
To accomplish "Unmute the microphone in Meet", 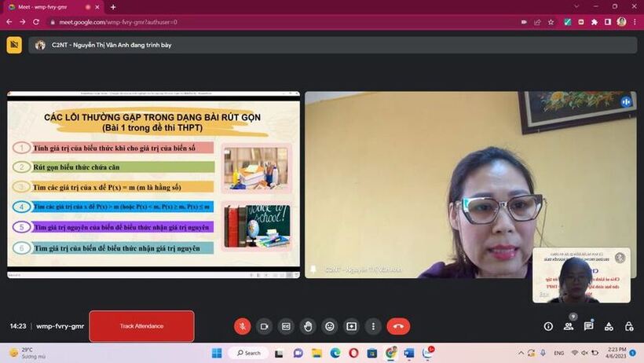I will click(x=243, y=326).
